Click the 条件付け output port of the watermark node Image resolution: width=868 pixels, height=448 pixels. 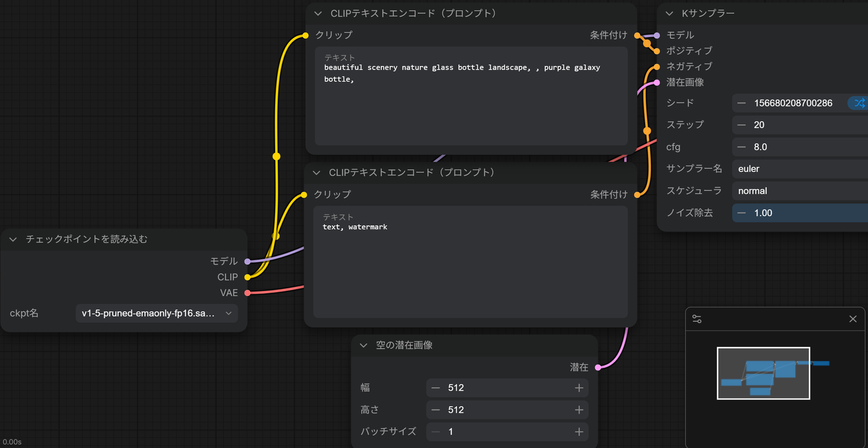click(637, 194)
